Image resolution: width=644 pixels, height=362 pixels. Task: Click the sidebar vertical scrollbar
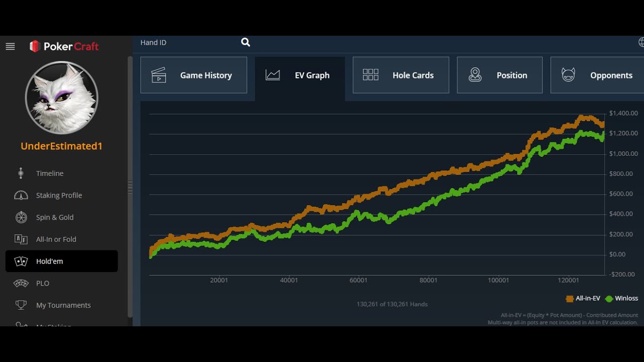pos(130,187)
